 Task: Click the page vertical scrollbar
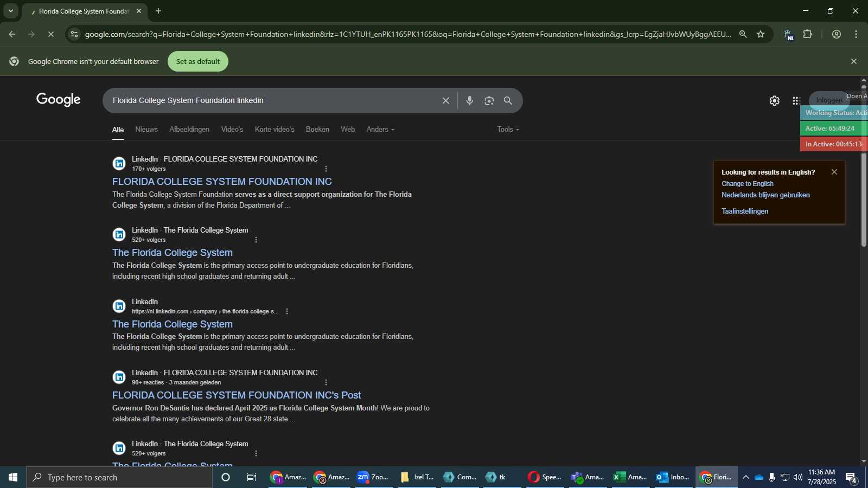point(864,165)
